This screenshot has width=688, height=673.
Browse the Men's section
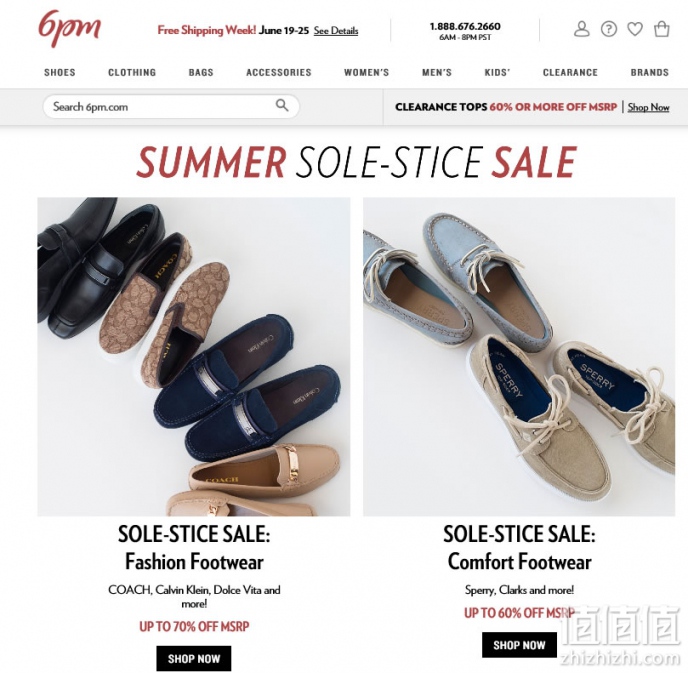pyautogui.click(x=437, y=72)
